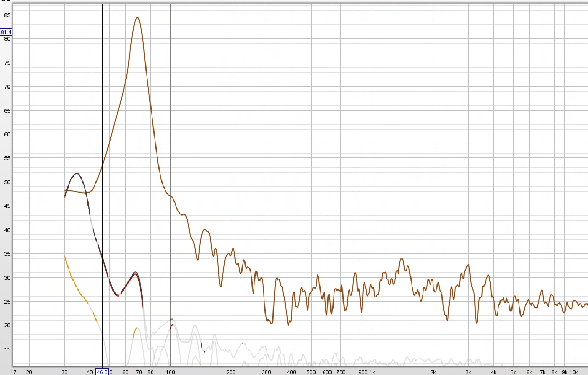Select the 85 dB vertical axis label
Image resolution: width=588 pixels, height=375 pixels.
7,15
